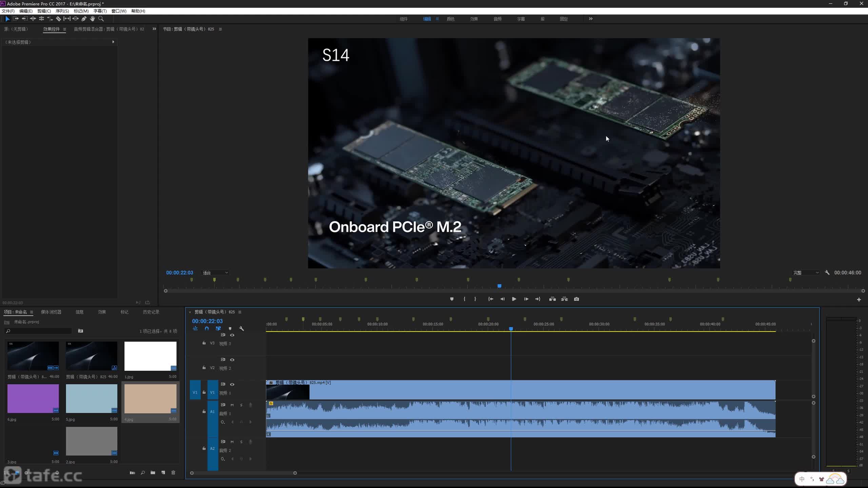Click Mark In bracket button
The width and height of the screenshot is (868, 488).
(x=464, y=299)
